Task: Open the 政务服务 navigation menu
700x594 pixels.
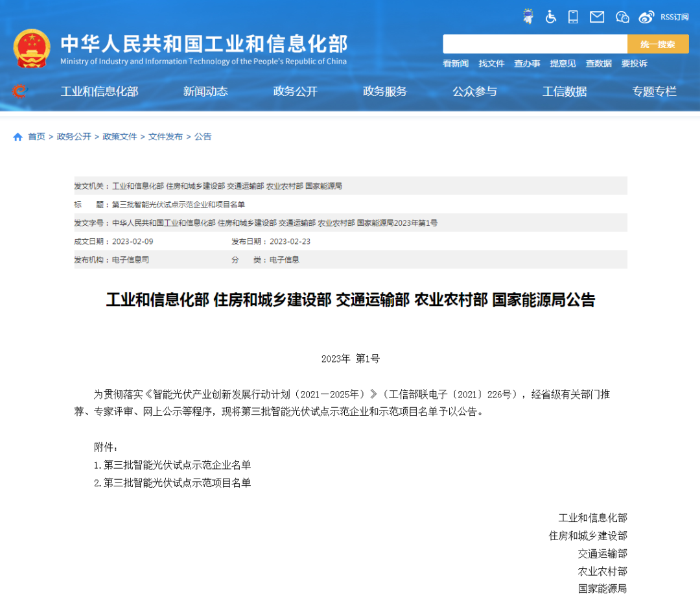Action: (385, 91)
